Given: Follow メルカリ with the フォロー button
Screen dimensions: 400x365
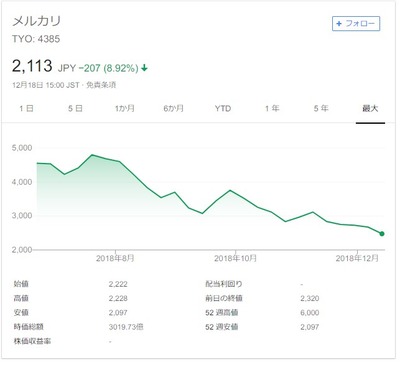Looking at the screenshot, I should click(356, 24).
